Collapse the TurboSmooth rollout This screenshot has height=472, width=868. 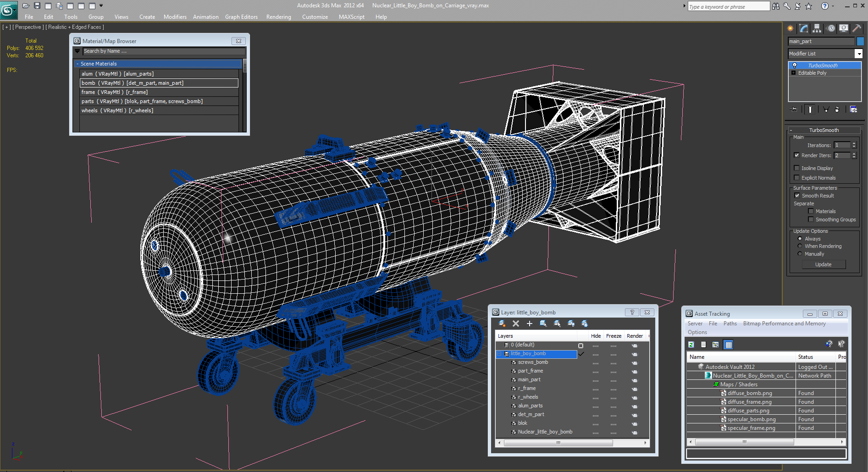(x=791, y=130)
